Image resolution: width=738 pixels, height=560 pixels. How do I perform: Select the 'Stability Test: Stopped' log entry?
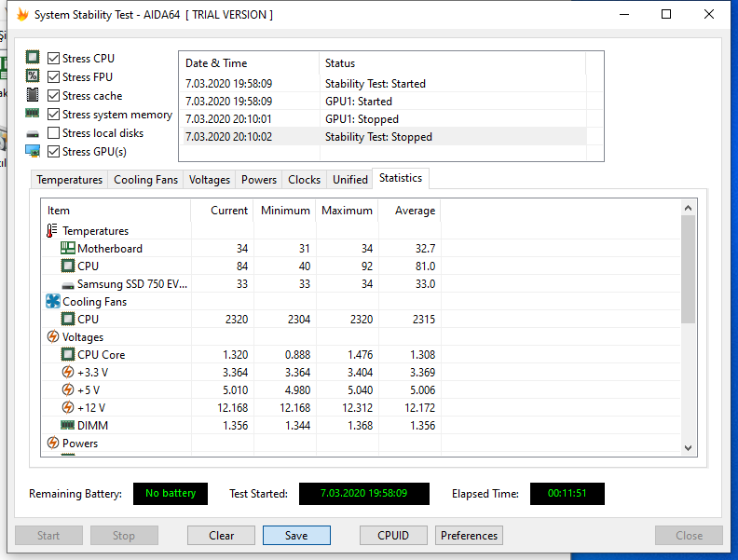pos(384,137)
